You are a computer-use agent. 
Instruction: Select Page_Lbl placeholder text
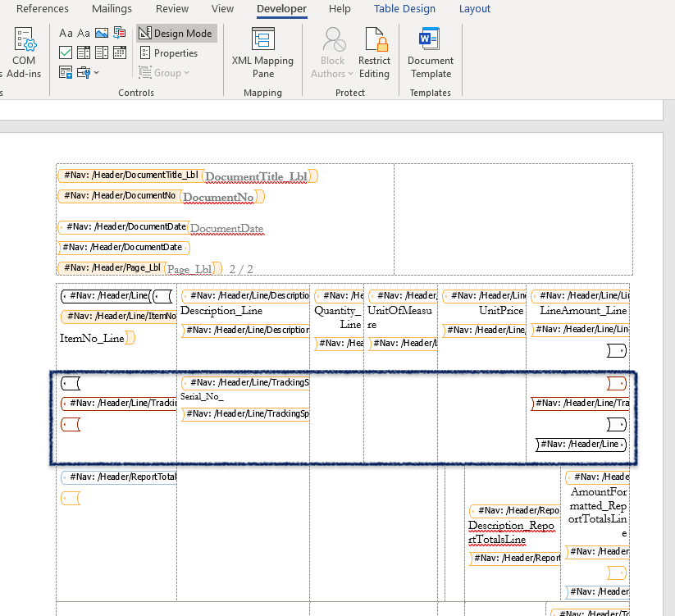point(189,269)
